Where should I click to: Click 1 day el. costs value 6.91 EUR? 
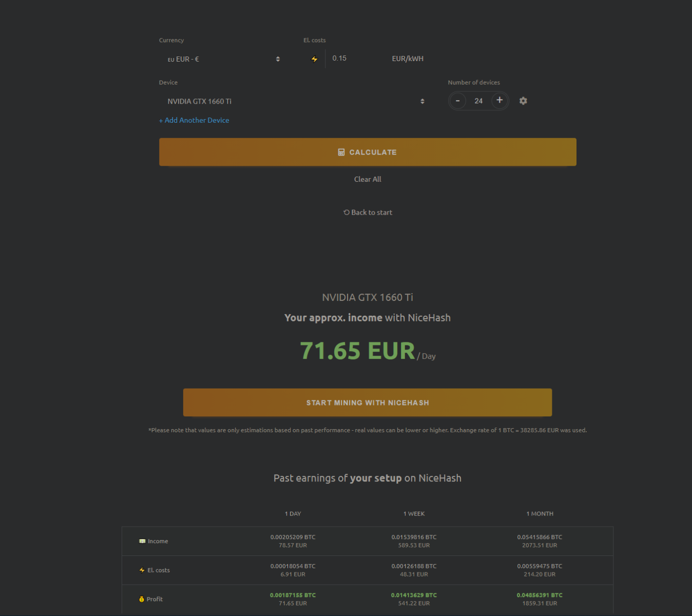pyautogui.click(x=293, y=574)
